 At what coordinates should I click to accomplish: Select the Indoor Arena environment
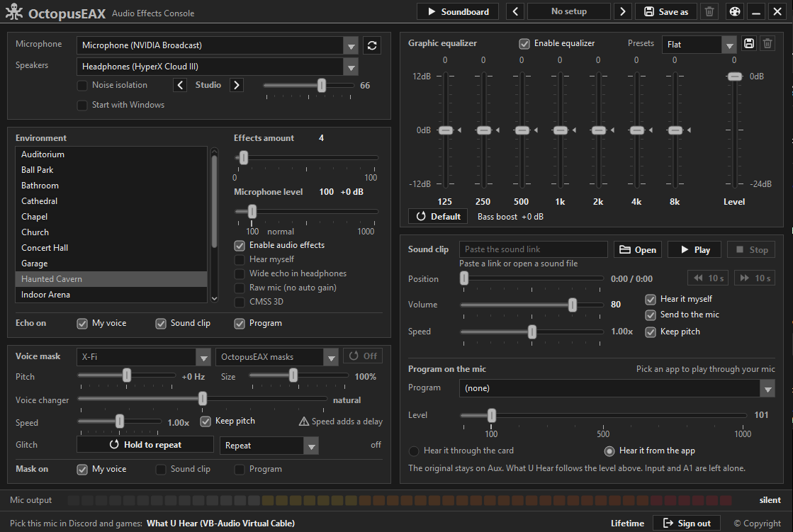pos(111,295)
